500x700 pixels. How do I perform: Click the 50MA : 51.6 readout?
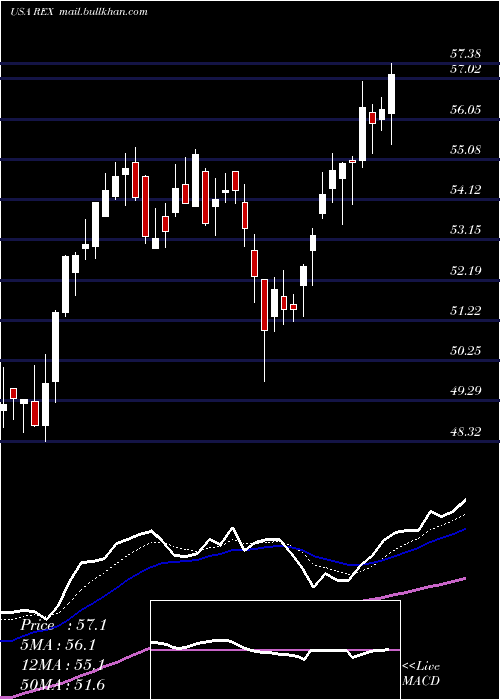pos(63,685)
